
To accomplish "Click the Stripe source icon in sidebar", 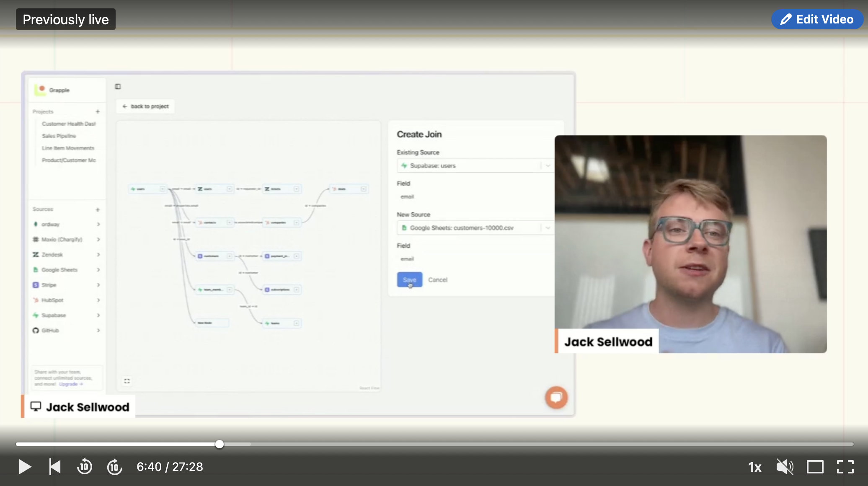I will point(35,284).
